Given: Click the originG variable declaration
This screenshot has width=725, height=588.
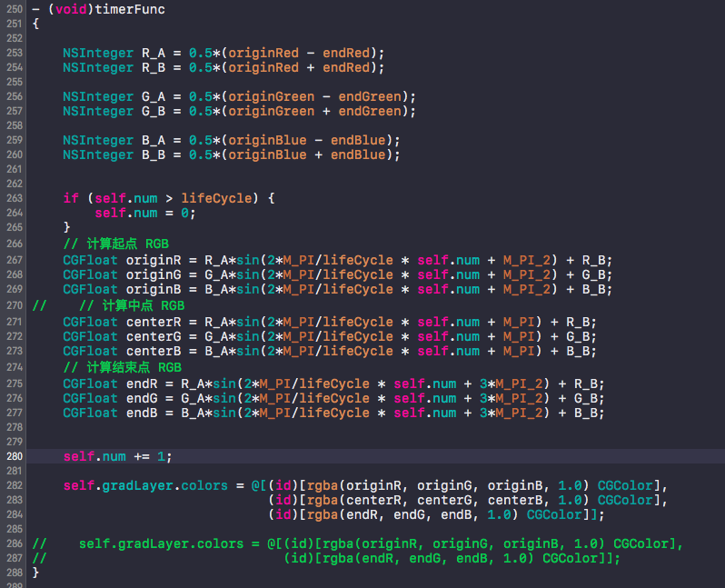Looking at the screenshot, I should [x=154, y=274].
